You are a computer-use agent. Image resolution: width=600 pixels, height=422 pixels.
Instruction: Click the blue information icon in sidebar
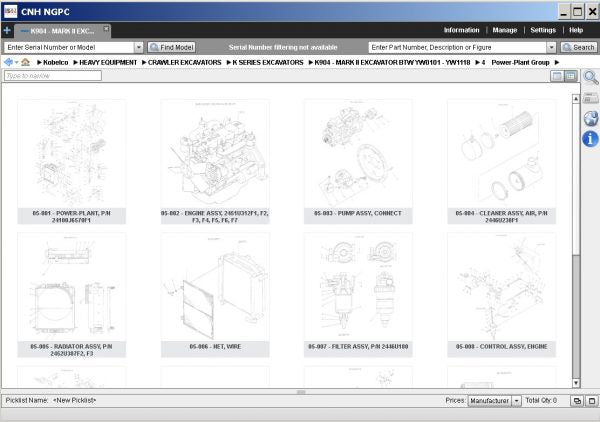(x=590, y=138)
